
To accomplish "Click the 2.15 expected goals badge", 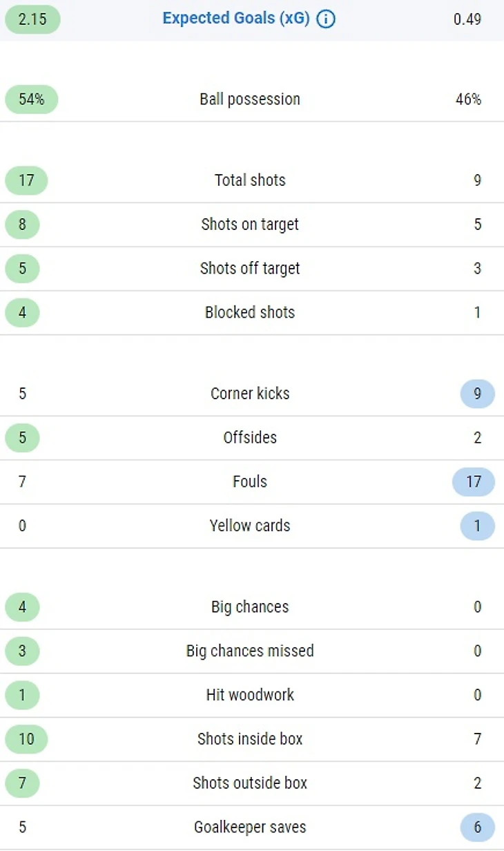I will point(32,19).
